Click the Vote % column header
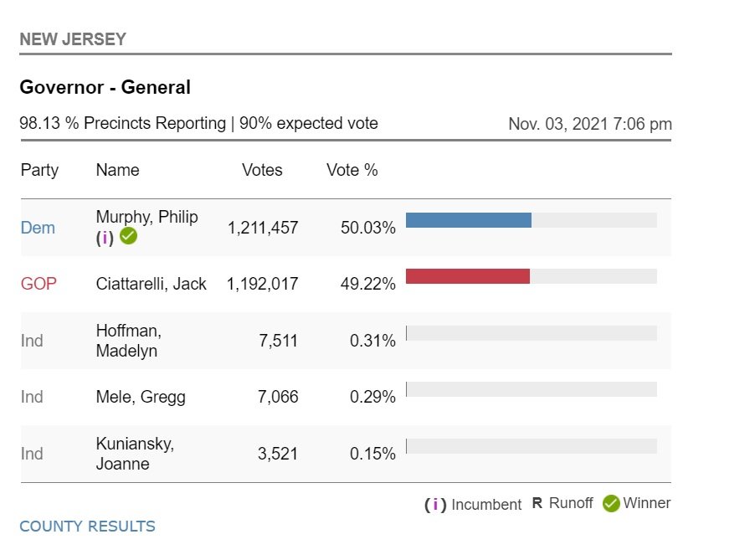755x560 pixels. point(352,170)
